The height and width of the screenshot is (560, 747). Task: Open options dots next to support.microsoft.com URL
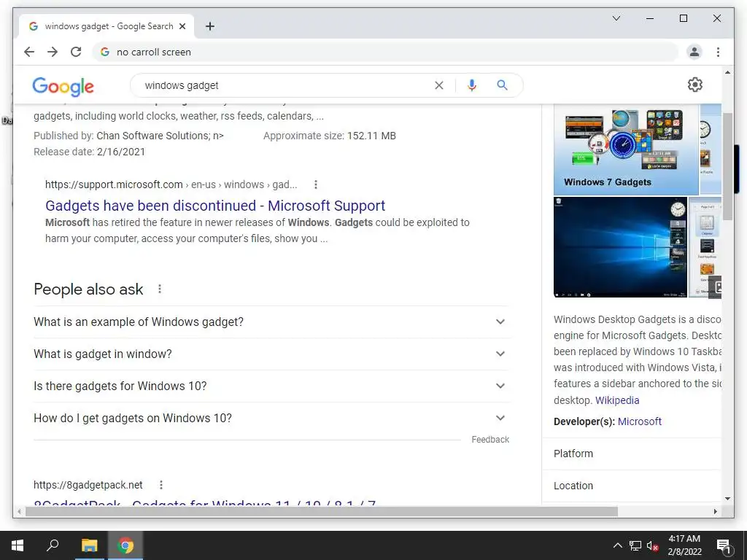pyautogui.click(x=315, y=184)
